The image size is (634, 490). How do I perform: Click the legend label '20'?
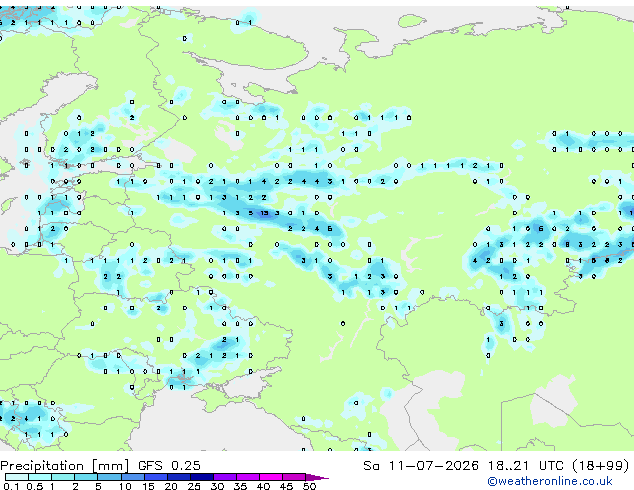pos(171,486)
